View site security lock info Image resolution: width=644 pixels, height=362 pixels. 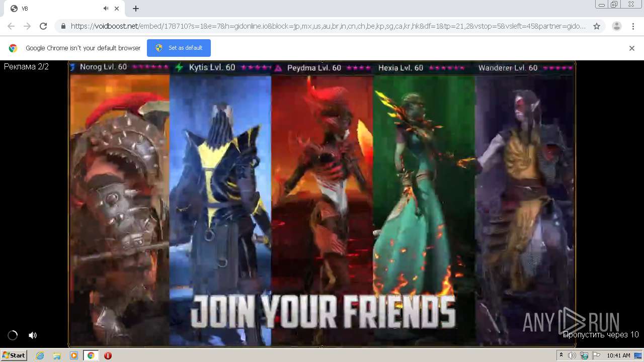(x=63, y=26)
